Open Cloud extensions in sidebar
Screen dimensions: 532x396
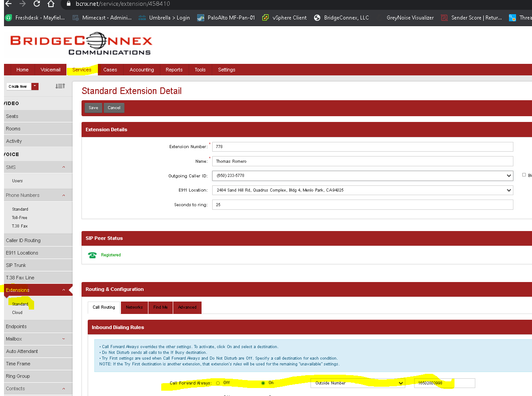[x=17, y=313]
